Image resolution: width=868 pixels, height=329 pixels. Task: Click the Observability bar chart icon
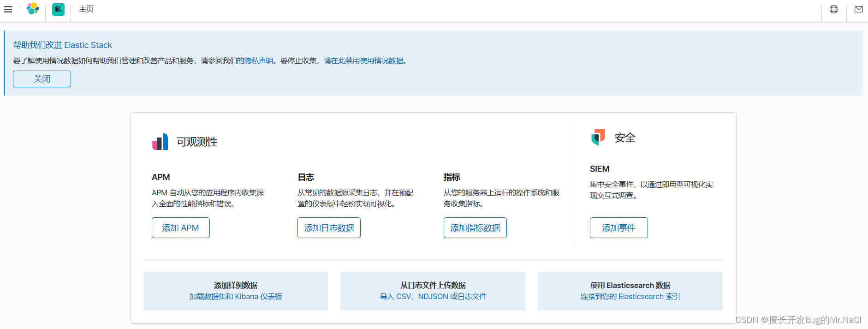tap(160, 142)
